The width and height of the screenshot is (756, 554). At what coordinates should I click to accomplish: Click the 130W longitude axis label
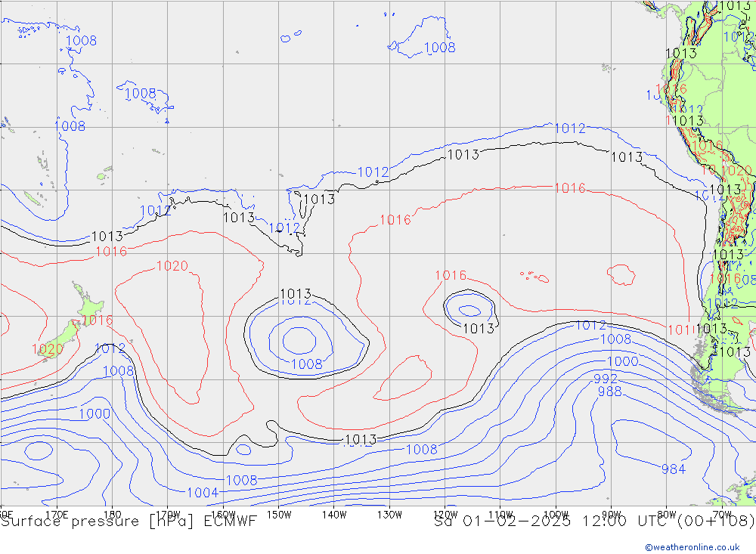coord(390,514)
